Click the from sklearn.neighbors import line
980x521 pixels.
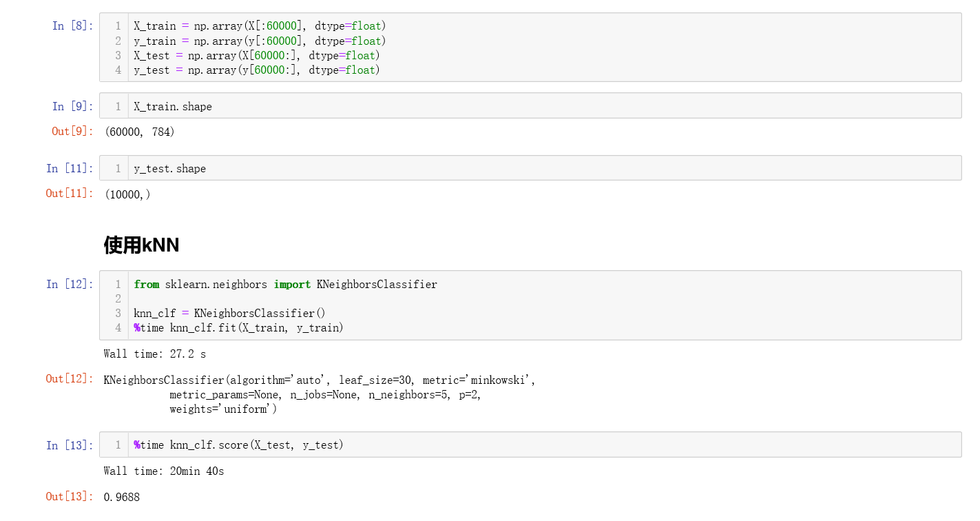pos(285,285)
